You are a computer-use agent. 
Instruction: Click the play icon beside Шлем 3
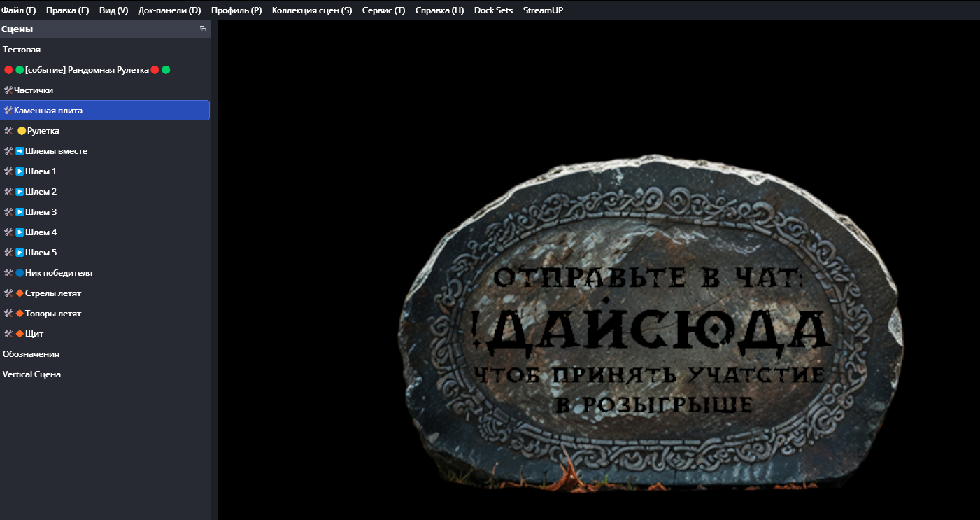(20, 212)
